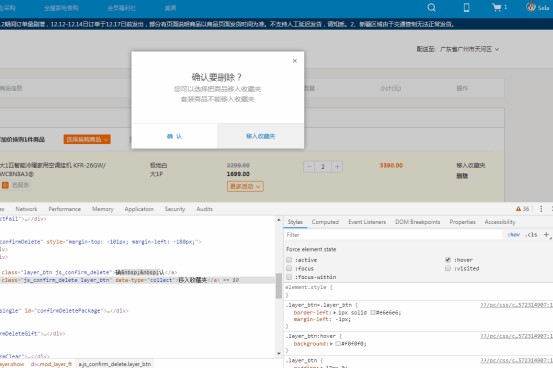The image size is (553, 368).
Task: Click the #f0f0f0 background color swatch
Action: pyautogui.click(x=338, y=343)
